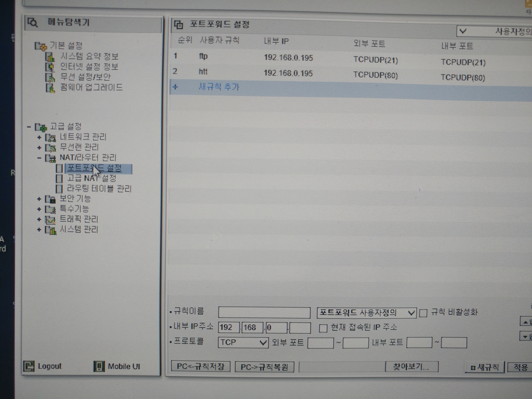532x399 pixels.
Task: Collapse the 고급 설정 tree node
Action: click(29, 127)
